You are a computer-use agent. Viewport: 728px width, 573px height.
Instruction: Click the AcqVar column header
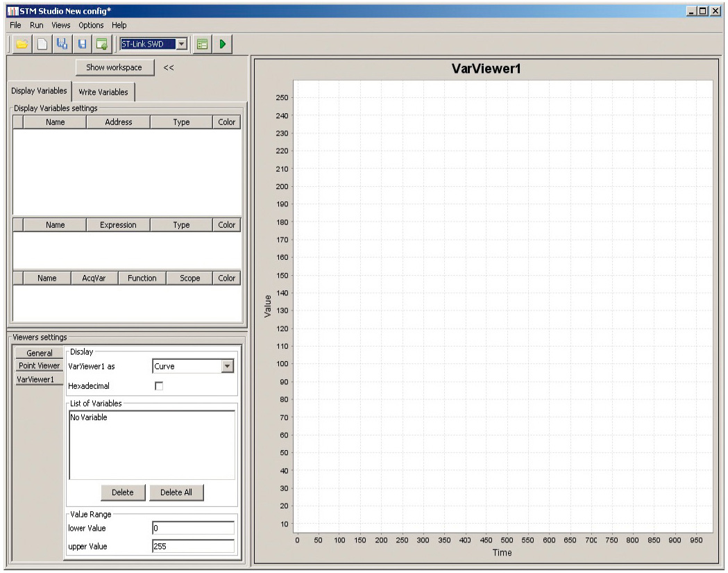point(94,278)
